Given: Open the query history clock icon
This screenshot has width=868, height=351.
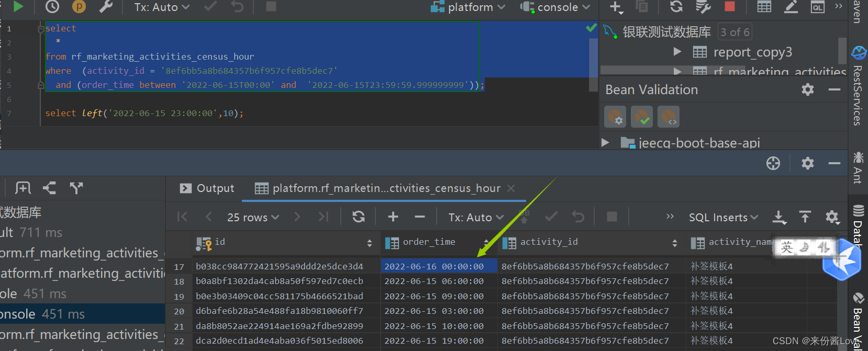Looking at the screenshot, I should pos(52,6).
